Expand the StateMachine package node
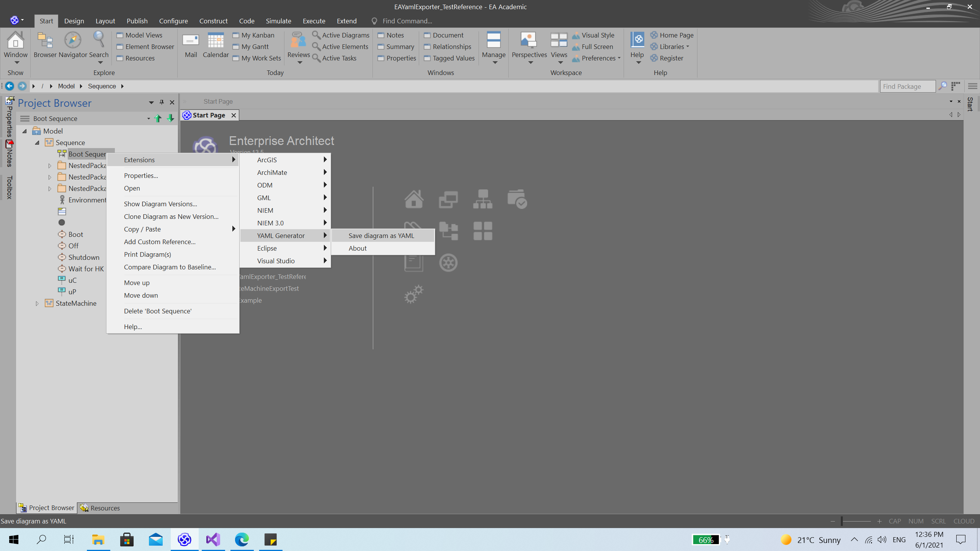The width and height of the screenshot is (980, 551). [x=37, y=303]
